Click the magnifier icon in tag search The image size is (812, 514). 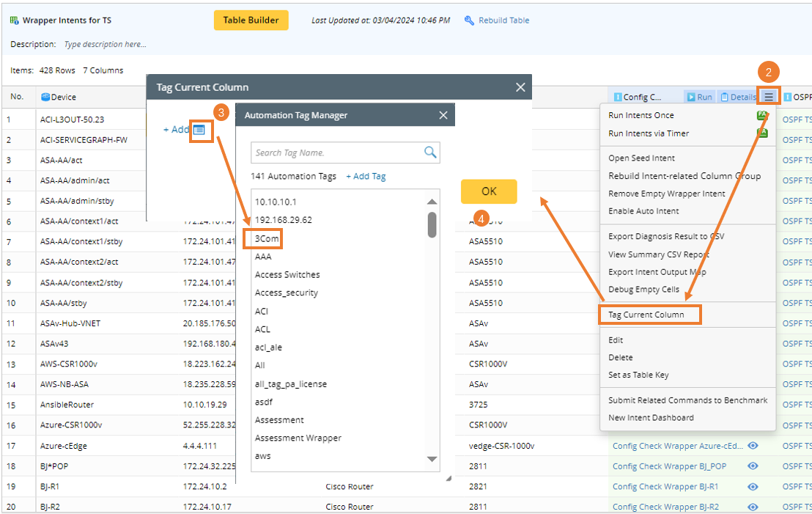point(430,153)
